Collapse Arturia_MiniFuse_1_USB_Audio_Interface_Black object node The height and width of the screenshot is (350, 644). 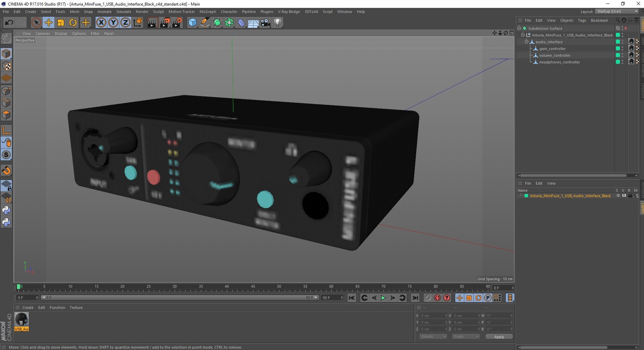(x=523, y=35)
